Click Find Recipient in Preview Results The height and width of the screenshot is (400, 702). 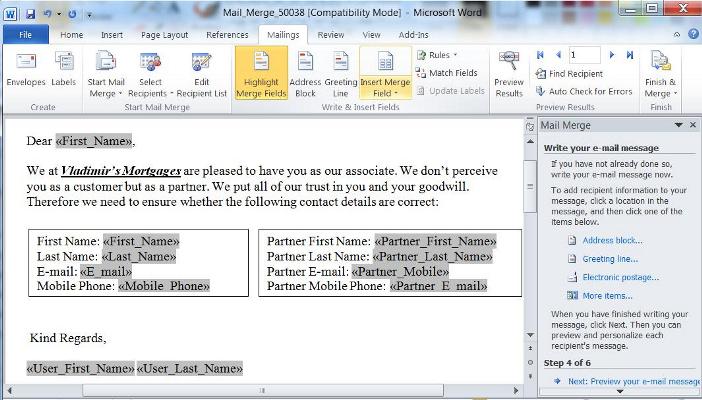coord(576,73)
